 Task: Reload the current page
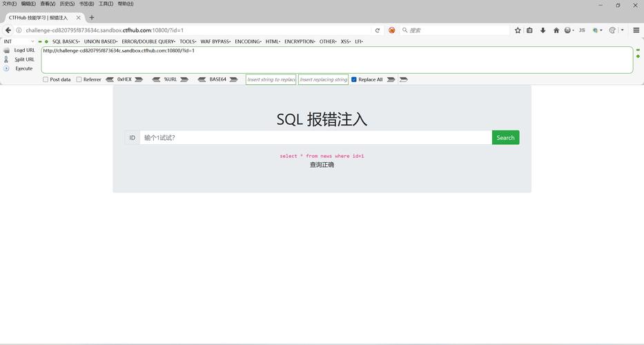point(378,30)
